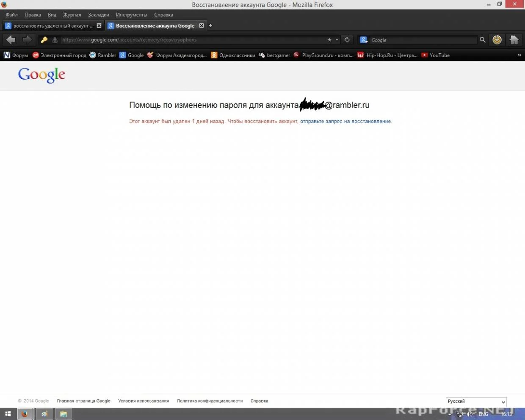Open the Электронный город bookmark
The height and width of the screenshot is (420, 525).
tap(59, 55)
